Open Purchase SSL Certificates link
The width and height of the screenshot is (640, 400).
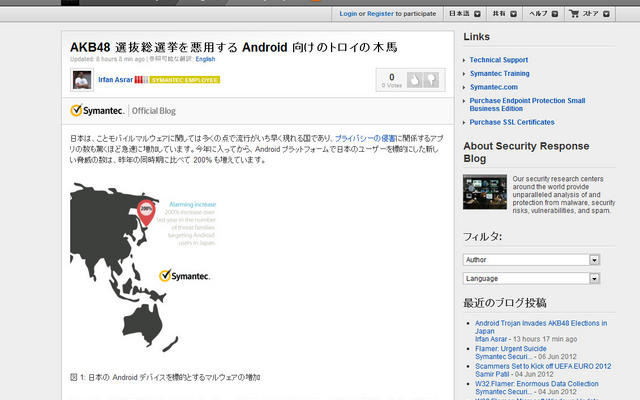coord(512,122)
